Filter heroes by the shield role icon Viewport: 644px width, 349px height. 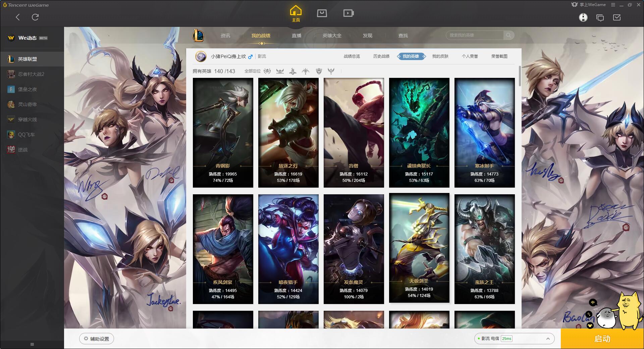click(319, 71)
